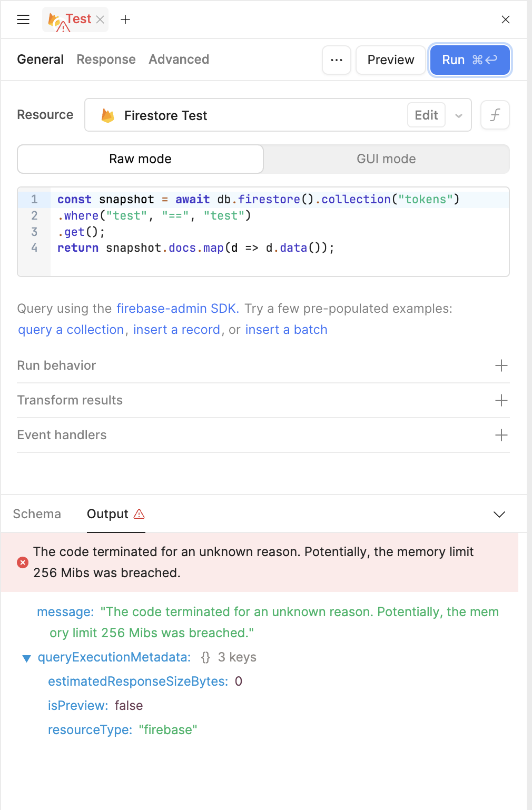The height and width of the screenshot is (810, 532).
Task: Collapse the queryExecutionMetadata tree node
Action: click(27, 658)
